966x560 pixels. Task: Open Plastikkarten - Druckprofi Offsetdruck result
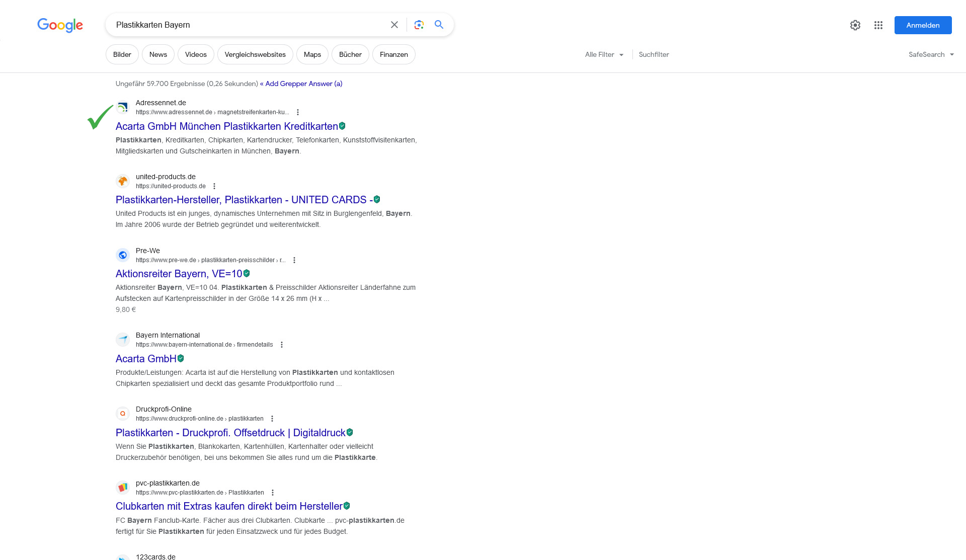pos(230,433)
